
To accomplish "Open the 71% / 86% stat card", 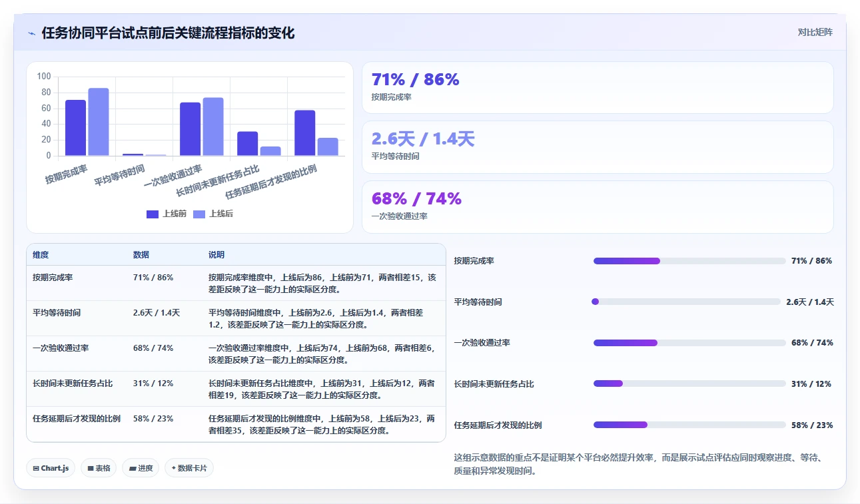I will click(x=598, y=88).
